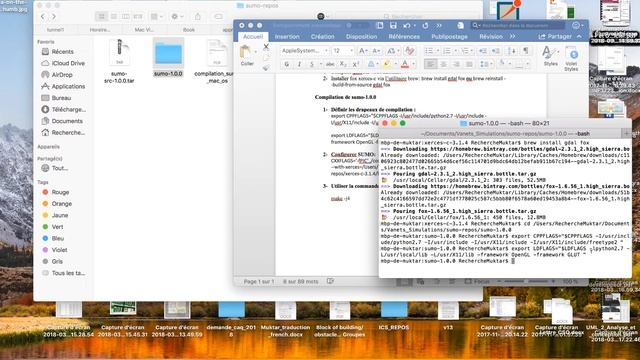
Task: Center text alignment in Word
Action: coord(443,64)
